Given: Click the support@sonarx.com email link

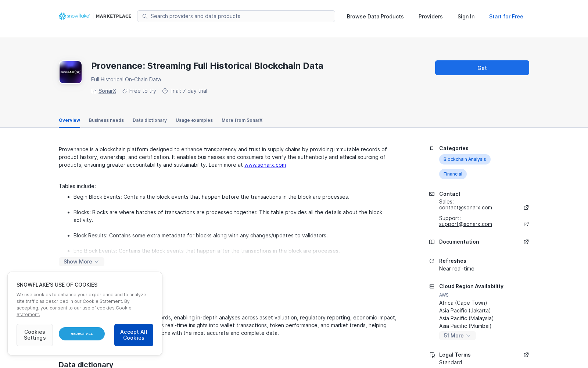Looking at the screenshot, I should click(x=466, y=224).
